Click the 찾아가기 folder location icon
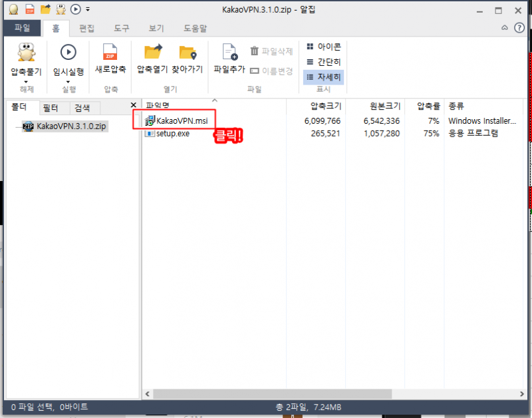 [x=188, y=53]
